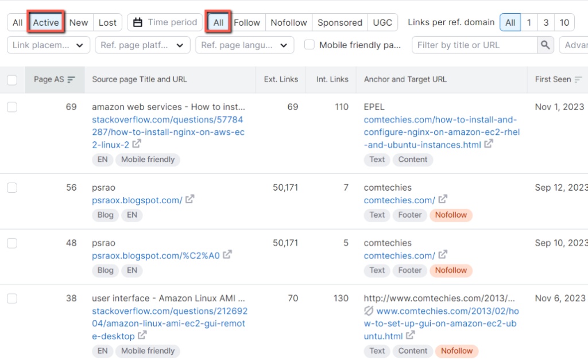Select the header checkbox to select all rows
588x364 pixels.
tap(12, 80)
